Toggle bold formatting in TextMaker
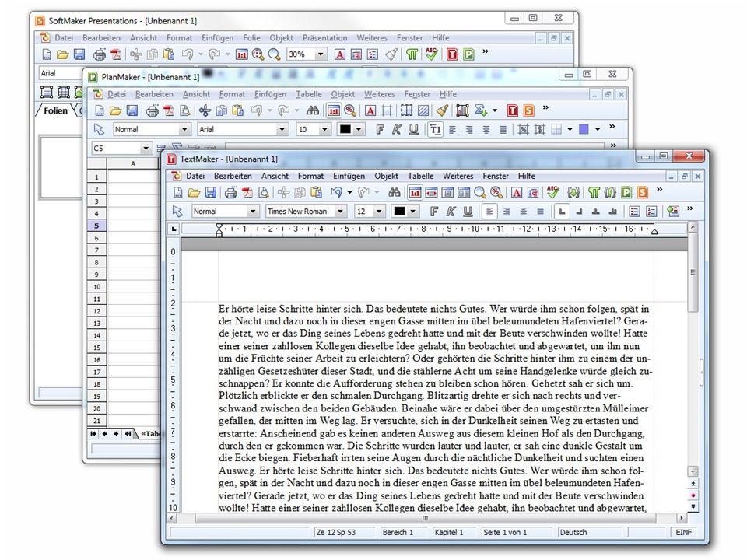The image size is (747, 560). pyautogui.click(x=434, y=211)
